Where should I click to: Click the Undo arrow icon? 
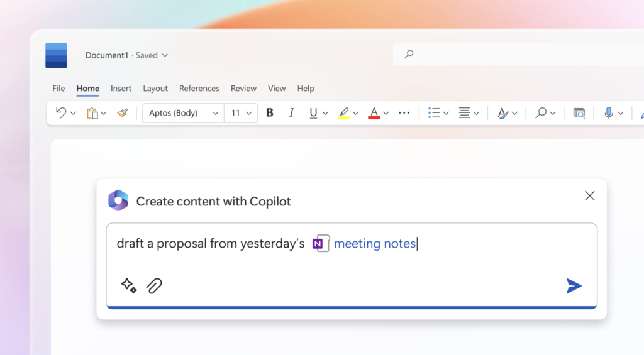[x=61, y=113]
